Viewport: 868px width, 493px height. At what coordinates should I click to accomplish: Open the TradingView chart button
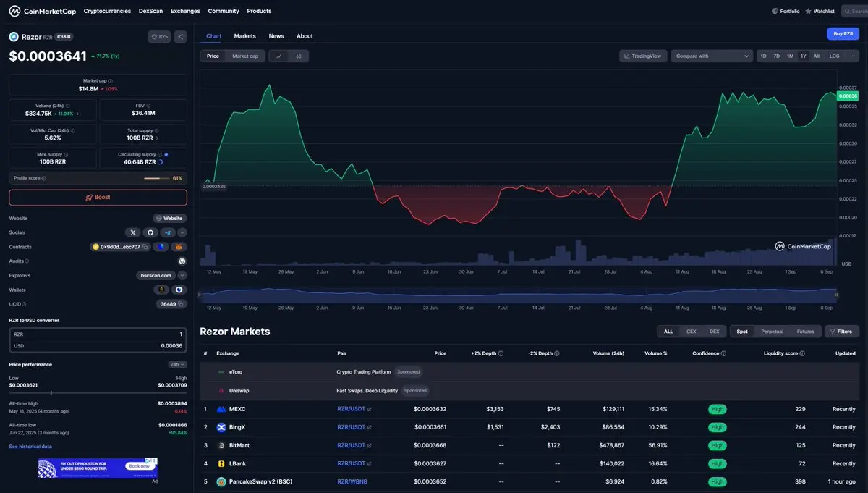(643, 56)
